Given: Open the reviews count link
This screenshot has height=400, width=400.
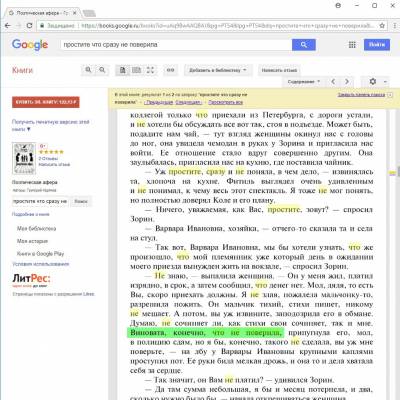Looking at the screenshot, I should (x=48, y=159).
